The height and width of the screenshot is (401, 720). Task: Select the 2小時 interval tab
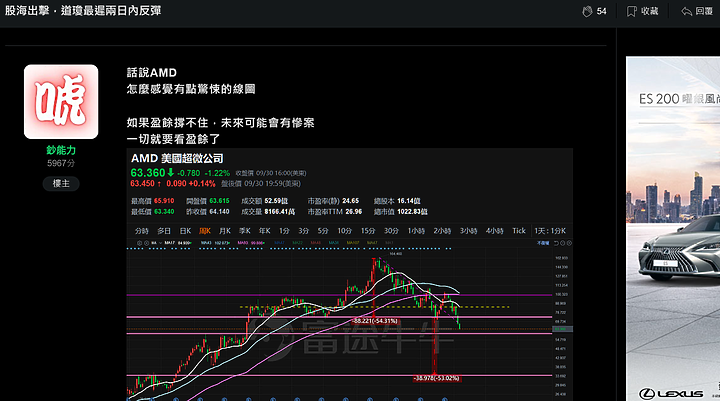point(442,231)
